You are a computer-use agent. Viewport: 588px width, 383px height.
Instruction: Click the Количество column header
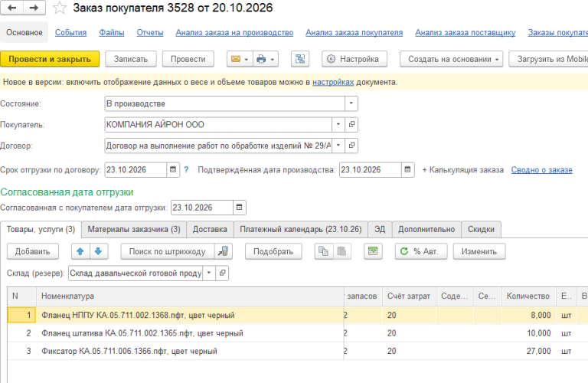click(528, 296)
